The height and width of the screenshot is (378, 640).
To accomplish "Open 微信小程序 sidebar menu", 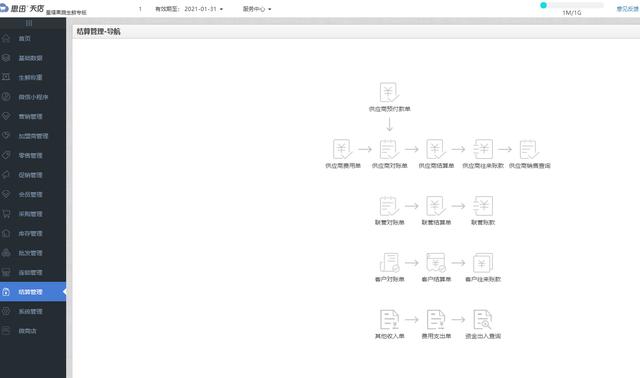I will click(33, 97).
